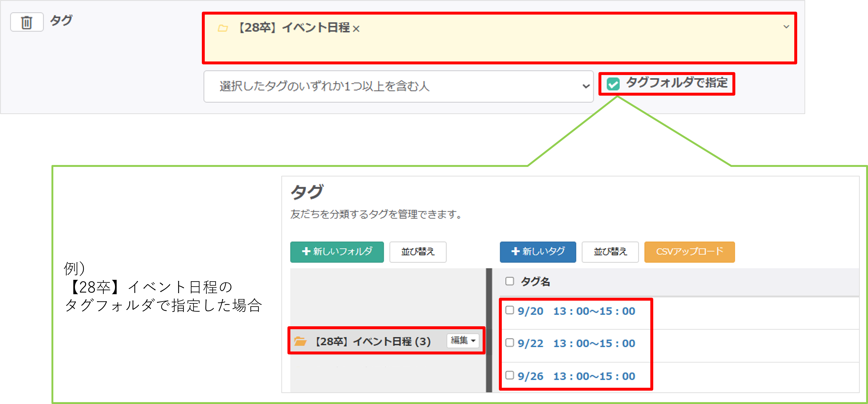Check the タグ名 select-all checkbox

point(510,281)
